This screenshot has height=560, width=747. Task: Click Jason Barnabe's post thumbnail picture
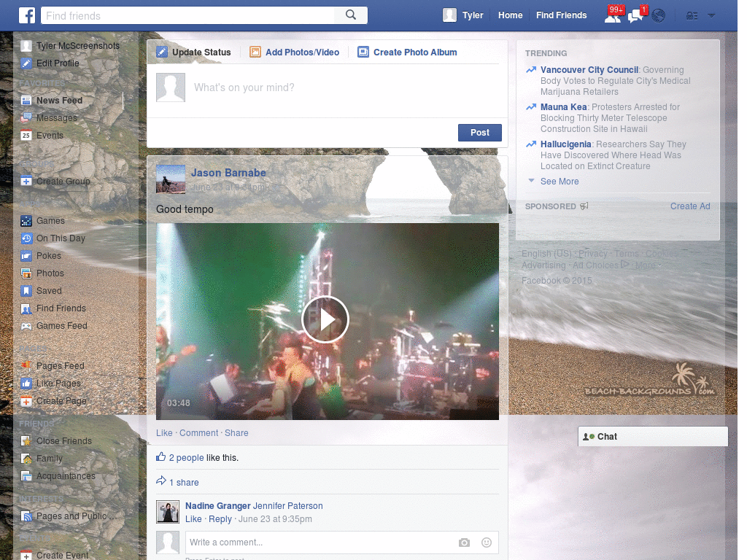[171, 179]
